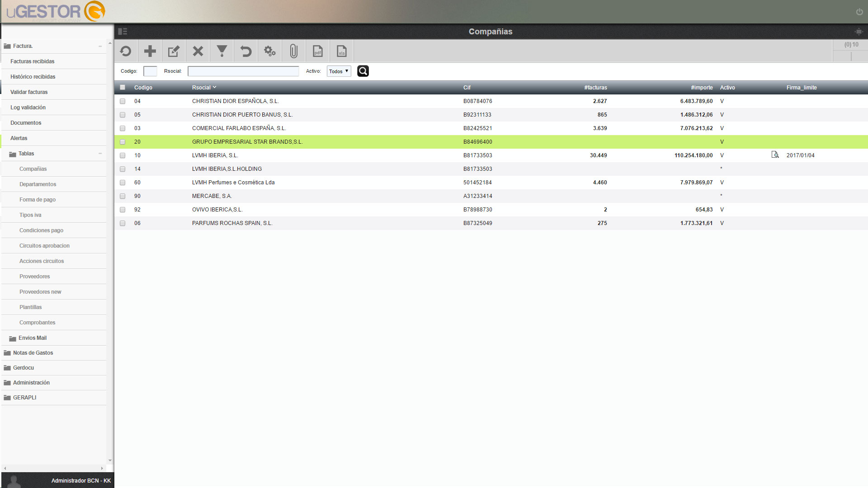868x488 pixels.
Task: Open the Envios Mail folder
Action: 33,338
